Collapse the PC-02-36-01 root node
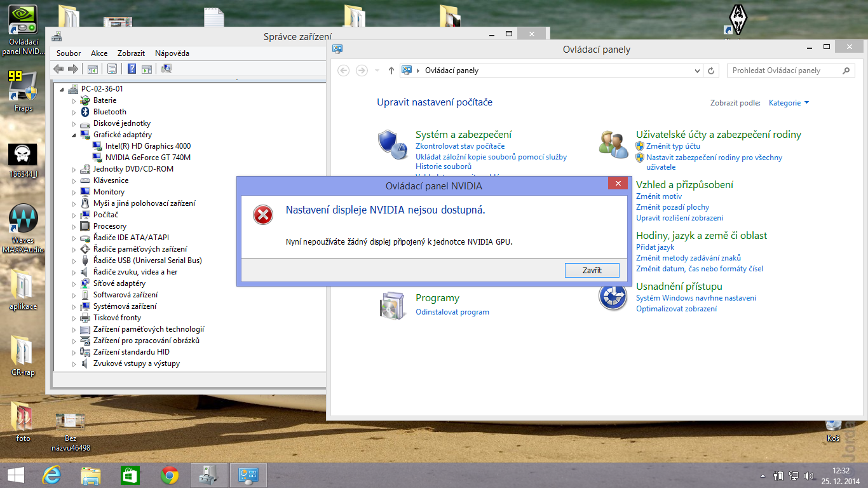Viewport: 868px width, 488px height. tap(62, 90)
